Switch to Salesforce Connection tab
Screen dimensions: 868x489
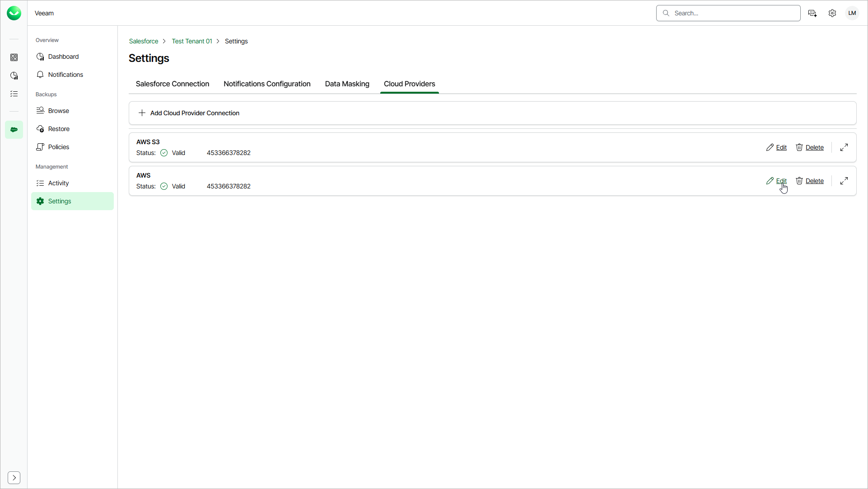click(173, 84)
